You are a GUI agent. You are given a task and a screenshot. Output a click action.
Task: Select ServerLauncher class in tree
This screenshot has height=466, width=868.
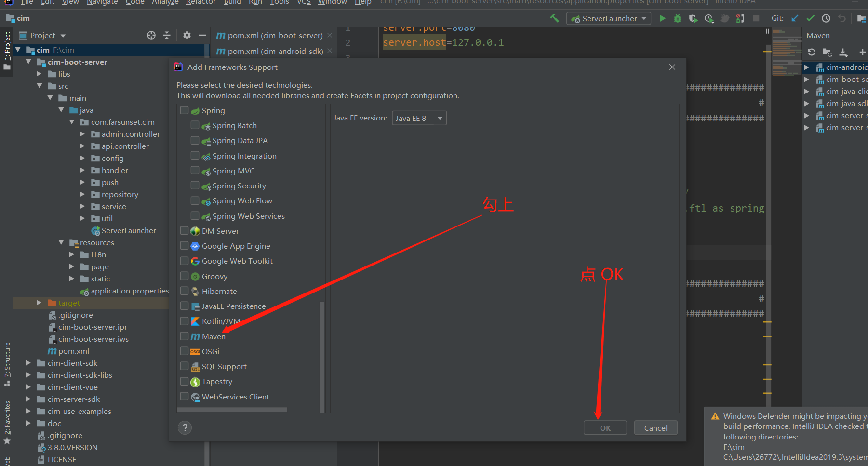(x=129, y=231)
